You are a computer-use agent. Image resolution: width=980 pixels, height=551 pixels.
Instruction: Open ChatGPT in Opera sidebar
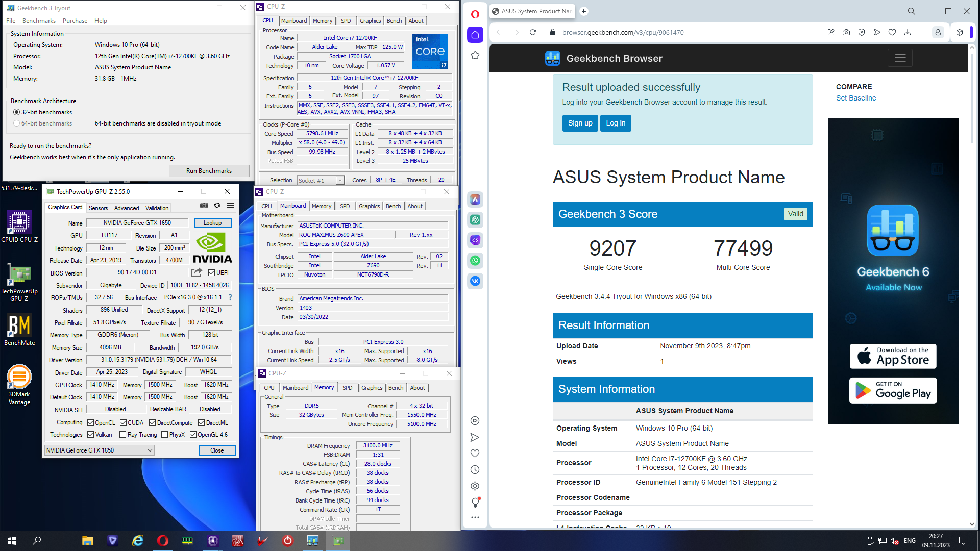475,220
